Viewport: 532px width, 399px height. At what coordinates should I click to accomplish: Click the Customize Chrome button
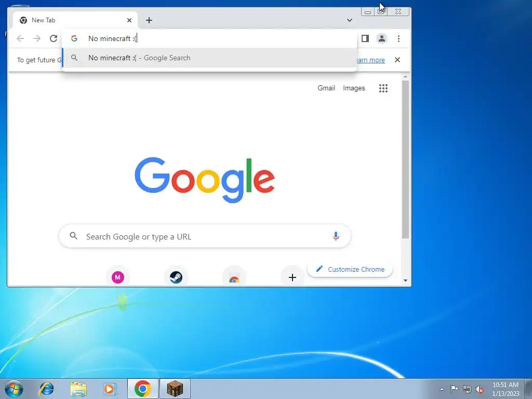350,270
